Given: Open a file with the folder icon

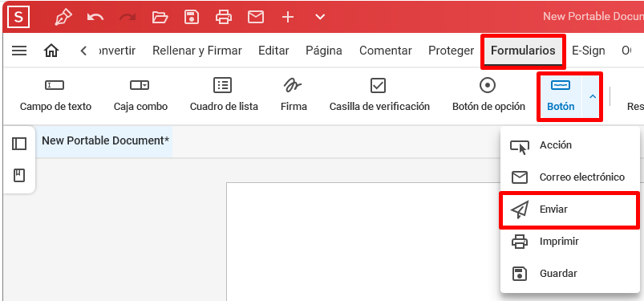Looking at the screenshot, I should pos(160,18).
